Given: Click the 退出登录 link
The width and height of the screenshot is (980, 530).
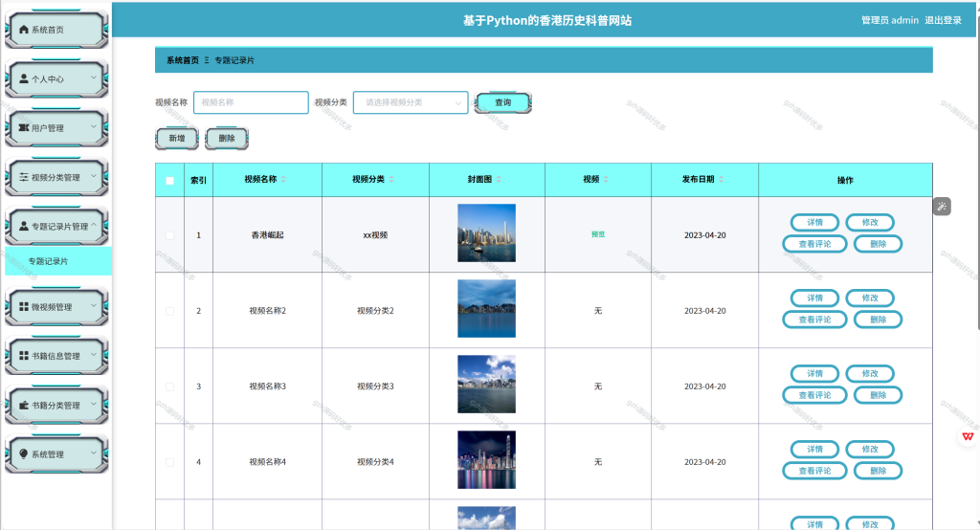Looking at the screenshot, I should (943, 21).
